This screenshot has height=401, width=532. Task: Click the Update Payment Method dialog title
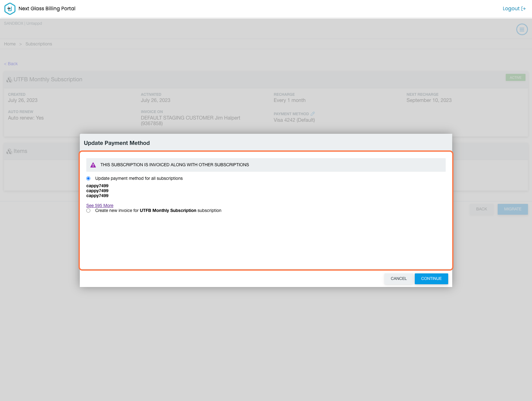pyautogui.click(x=117, y=143)
